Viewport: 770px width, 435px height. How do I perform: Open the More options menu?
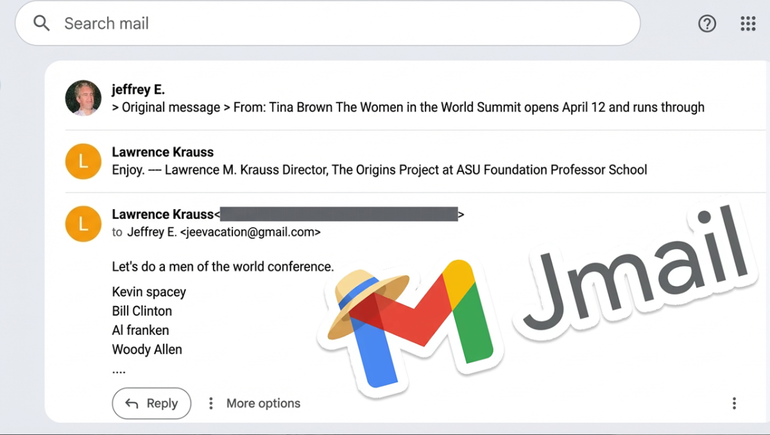click(x=263, y=403)
